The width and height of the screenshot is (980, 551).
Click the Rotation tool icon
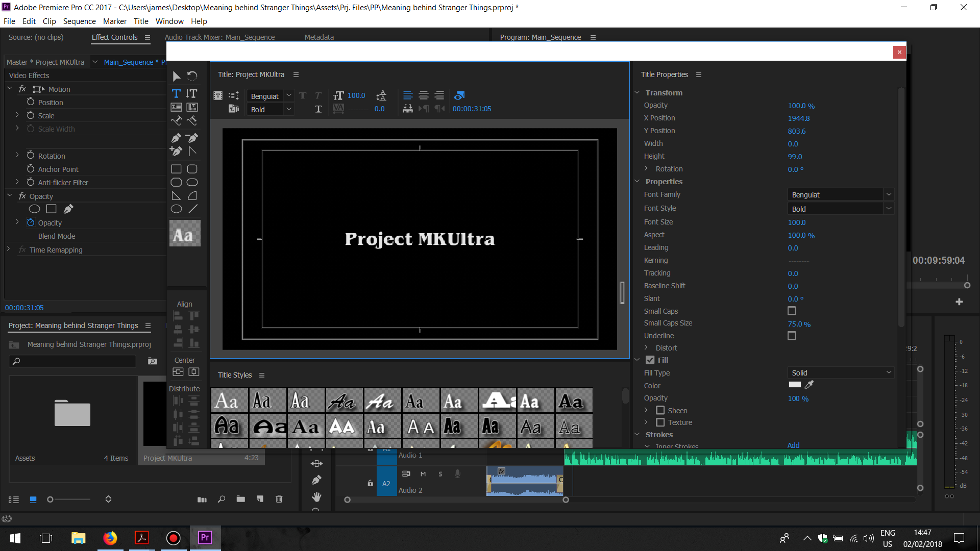point(192,76)
